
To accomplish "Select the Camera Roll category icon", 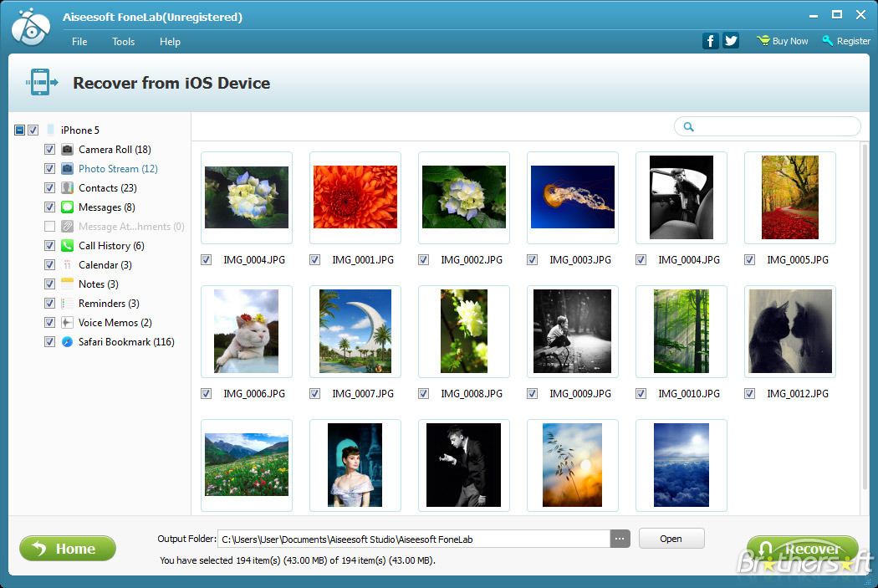I will point(68,150).
